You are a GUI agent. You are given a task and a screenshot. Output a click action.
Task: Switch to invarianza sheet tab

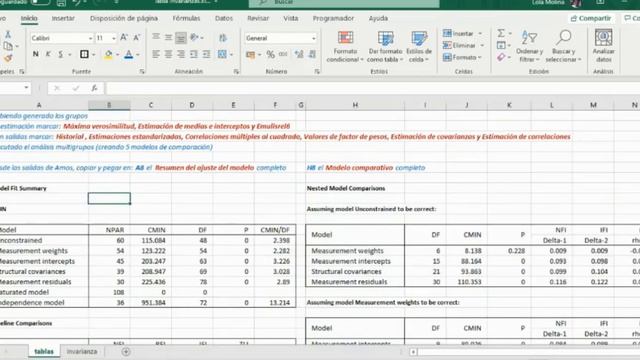82,351
